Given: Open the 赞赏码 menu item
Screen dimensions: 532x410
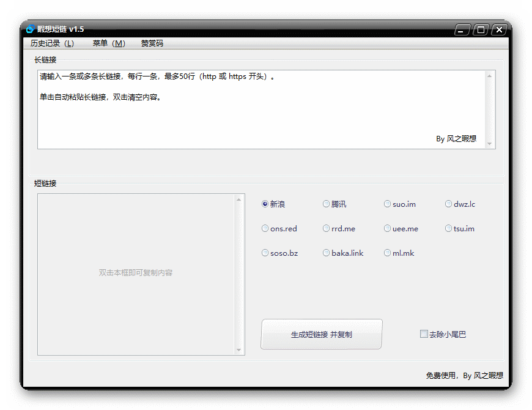Looking at the screenshot, I should coord(152,43).
